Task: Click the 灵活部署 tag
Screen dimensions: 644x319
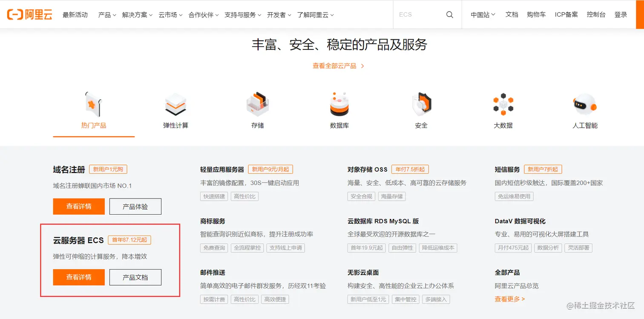Action: pyautogui.click(x=578, y=248)
